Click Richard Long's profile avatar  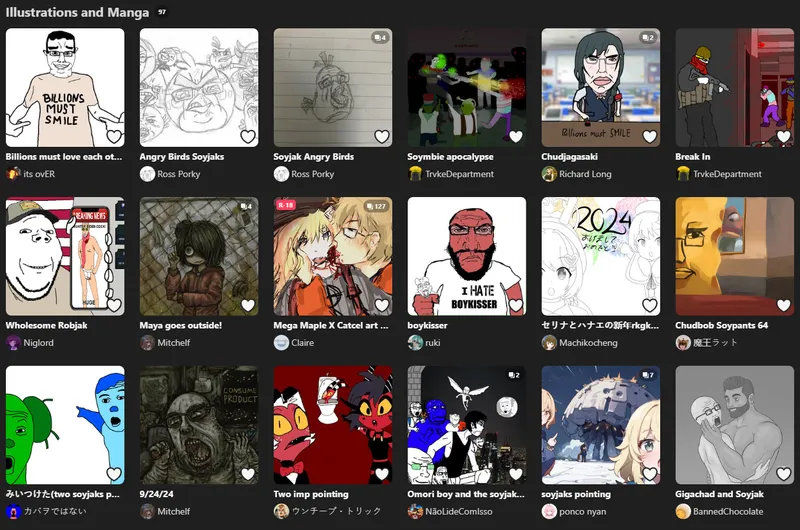[549, 174]
